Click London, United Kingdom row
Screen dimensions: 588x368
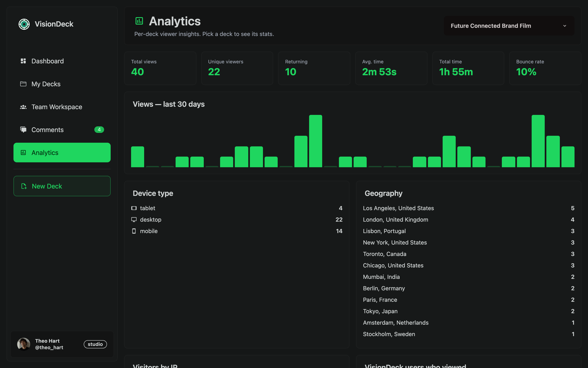(468, 220)
